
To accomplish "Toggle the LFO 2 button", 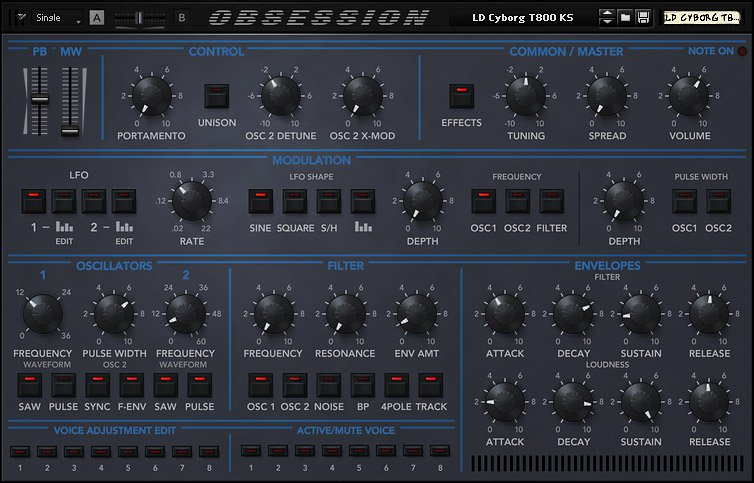I will click(x=94, y=201).
